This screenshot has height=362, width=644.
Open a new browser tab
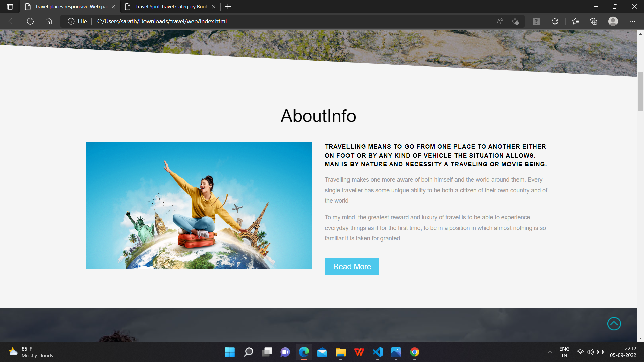point(228,7)
